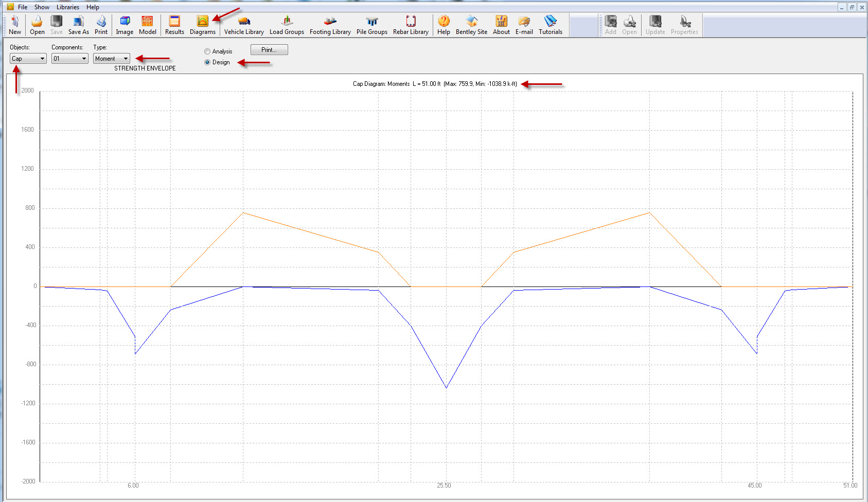Visit Bentley Site from toolbar
The height and width of the screenshot is (502, 868).
[471, 25]
